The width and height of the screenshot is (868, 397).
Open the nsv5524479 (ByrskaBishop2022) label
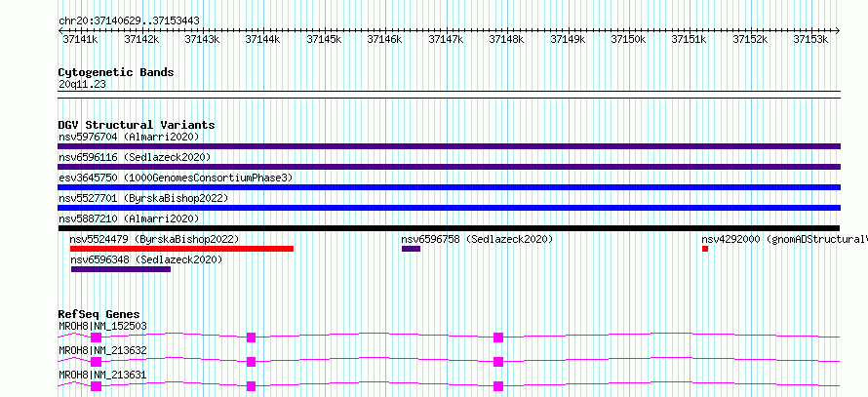tap(154, 239)
